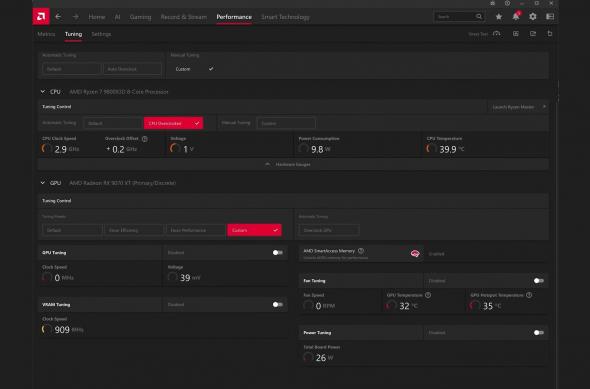
Task: Collapse the GPU section chevron
Action: pos(43,183)
